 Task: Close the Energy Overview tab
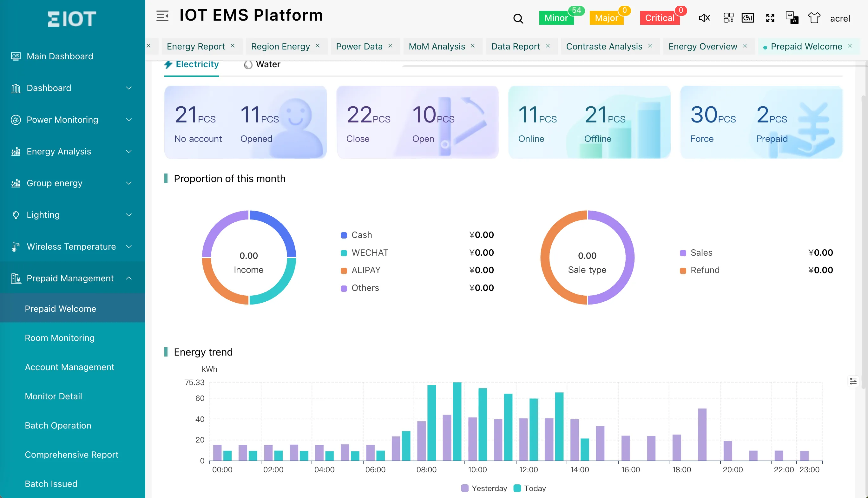[745, 46]
